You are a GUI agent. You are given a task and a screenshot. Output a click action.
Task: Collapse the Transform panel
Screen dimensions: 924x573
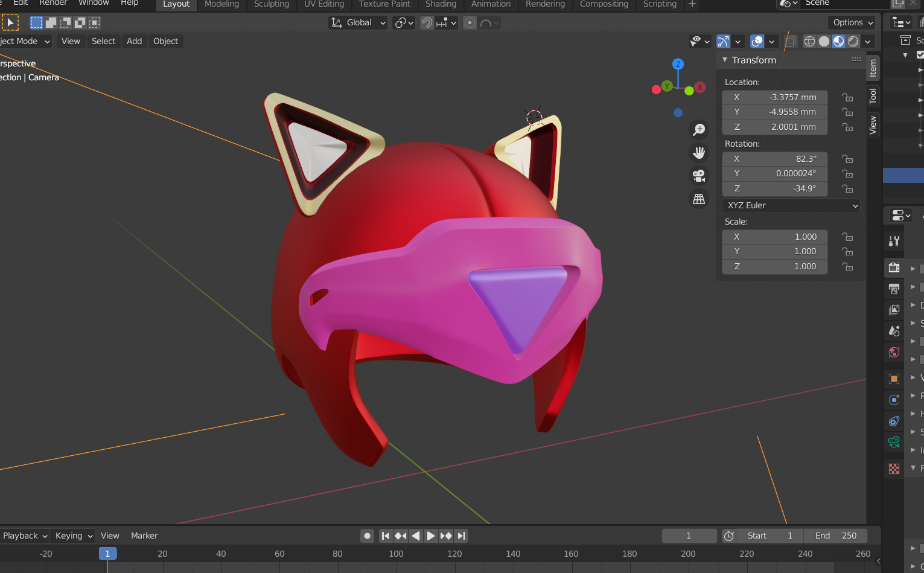(x=725, y=60)
